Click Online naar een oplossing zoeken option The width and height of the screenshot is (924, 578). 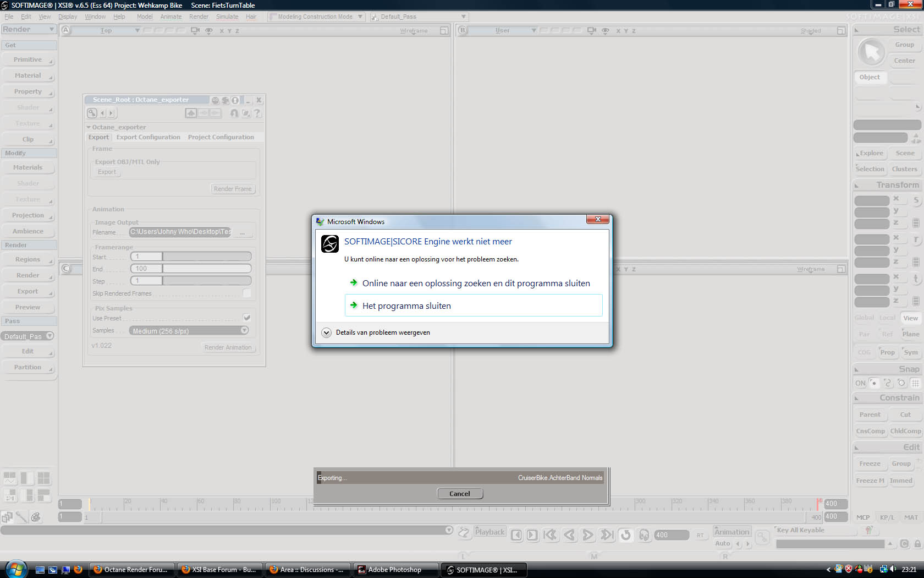click(x=474, y=283)
